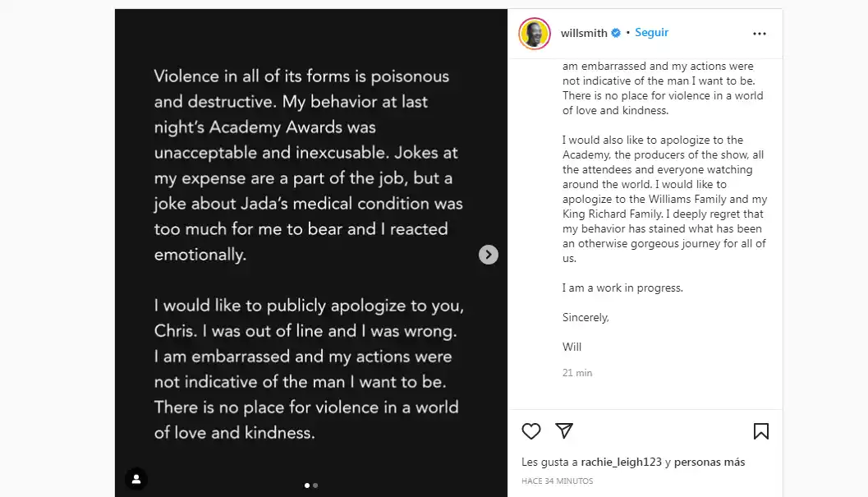Like the post with the heart icon
This screenshot has width=868, height=497.
click(x=530, y=430)
